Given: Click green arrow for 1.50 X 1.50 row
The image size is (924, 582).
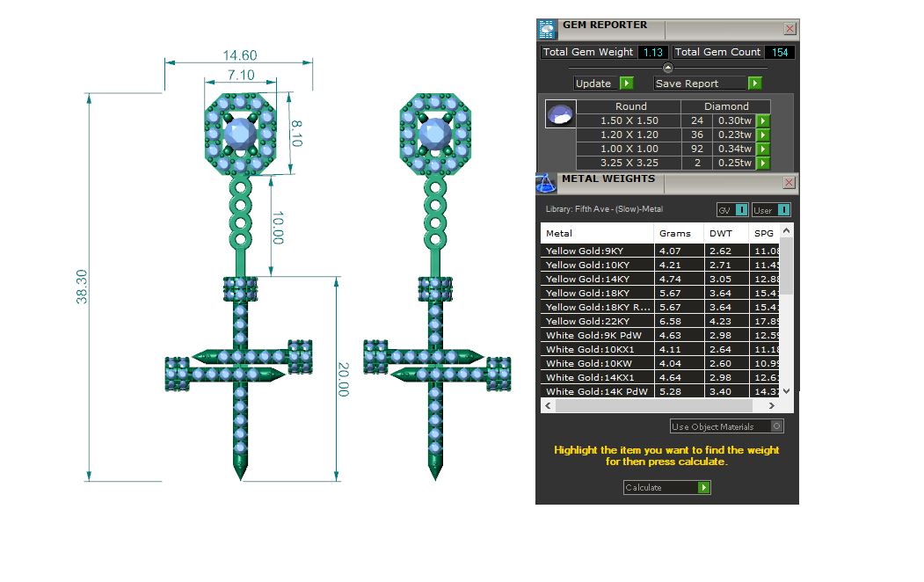Looking at the screenshot, I should coord(762,121).
